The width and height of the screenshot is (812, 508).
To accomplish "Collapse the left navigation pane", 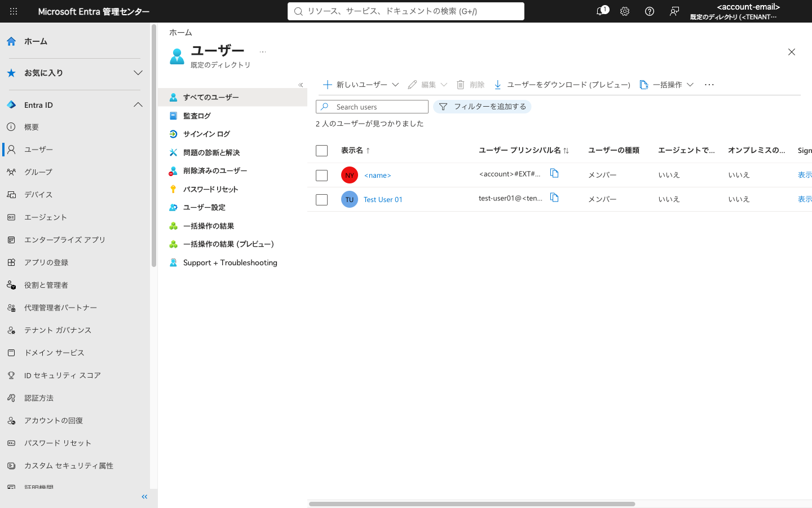I will point(144,497).
